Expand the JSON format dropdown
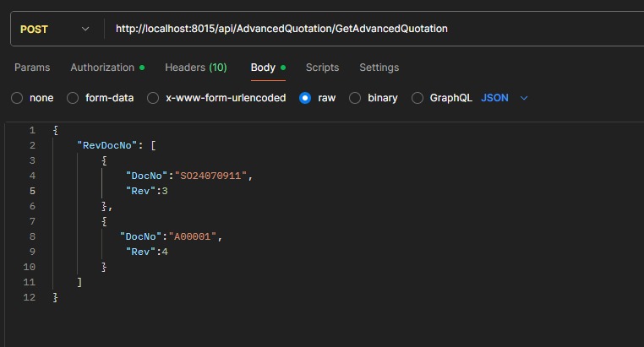The width and height of the screenshot is (644, 347). coord(505,98)
